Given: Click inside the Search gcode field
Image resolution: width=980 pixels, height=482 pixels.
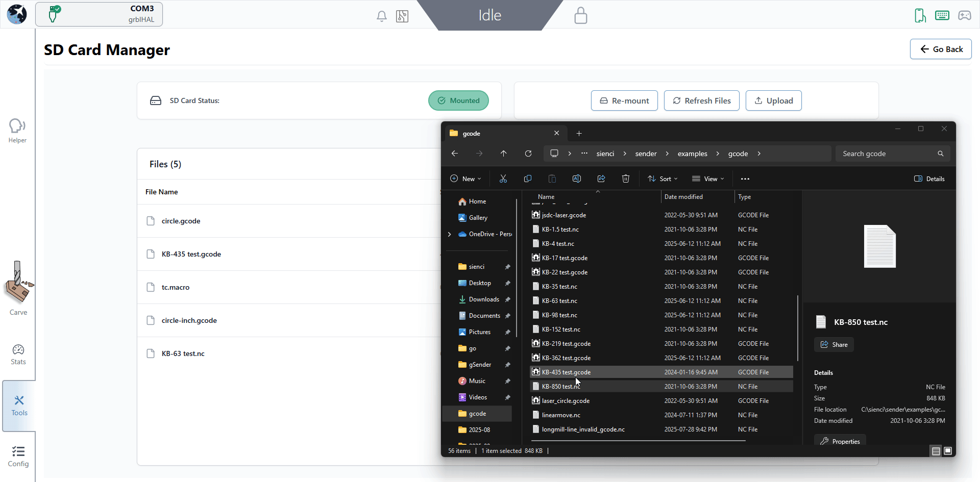Looking at the screenshot, I should 888,153.
